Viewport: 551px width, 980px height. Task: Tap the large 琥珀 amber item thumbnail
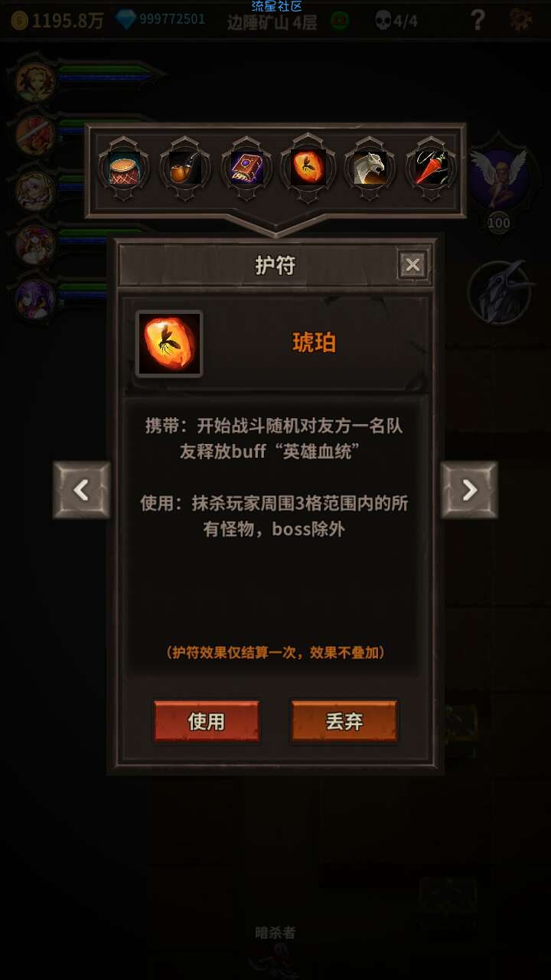pyautogui.click(x=169, y=344)
